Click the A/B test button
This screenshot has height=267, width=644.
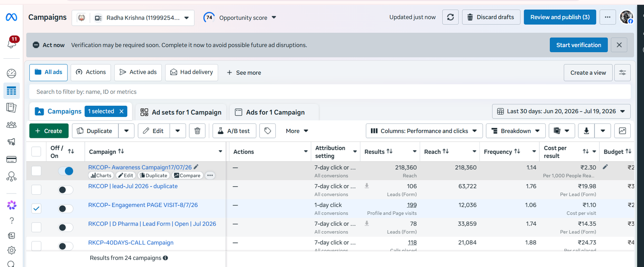click(x=234, y=131)
